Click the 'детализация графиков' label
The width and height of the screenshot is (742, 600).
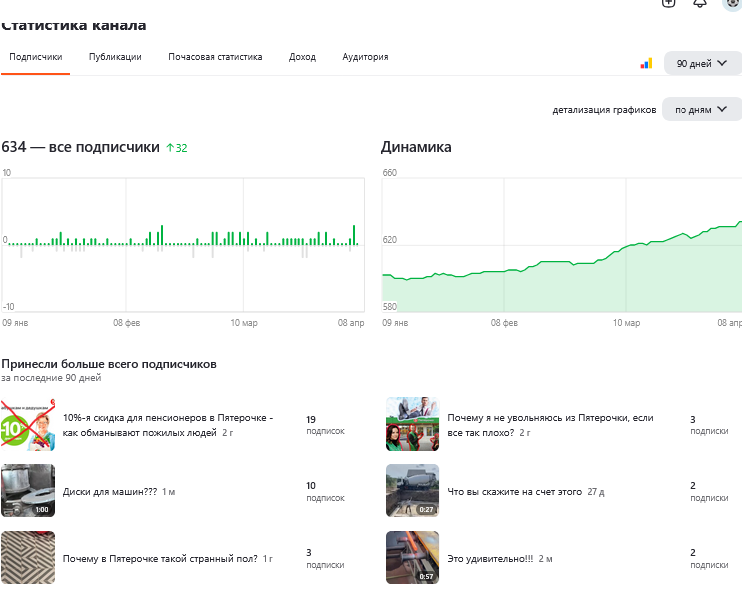pyautogui.click(x=604, y=110)
